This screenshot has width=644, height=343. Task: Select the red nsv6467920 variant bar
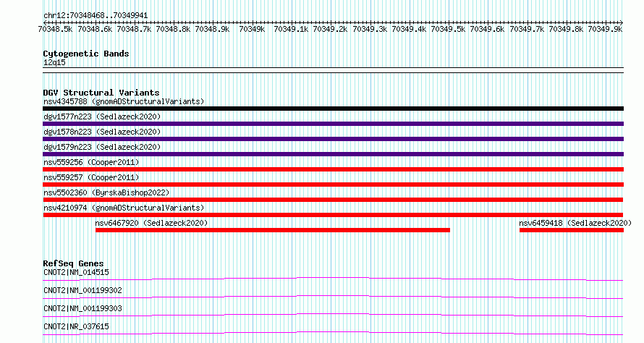point(273,230)
